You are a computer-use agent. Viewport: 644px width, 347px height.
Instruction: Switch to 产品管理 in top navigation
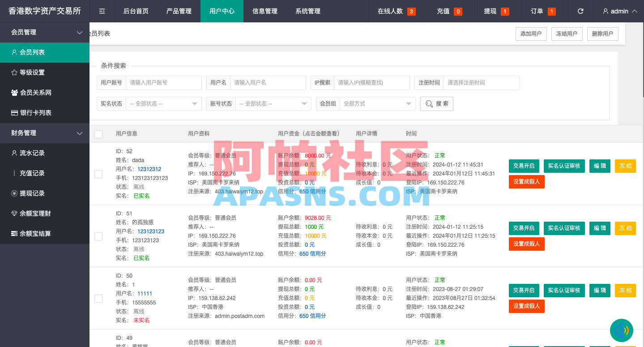pos(179,11)
